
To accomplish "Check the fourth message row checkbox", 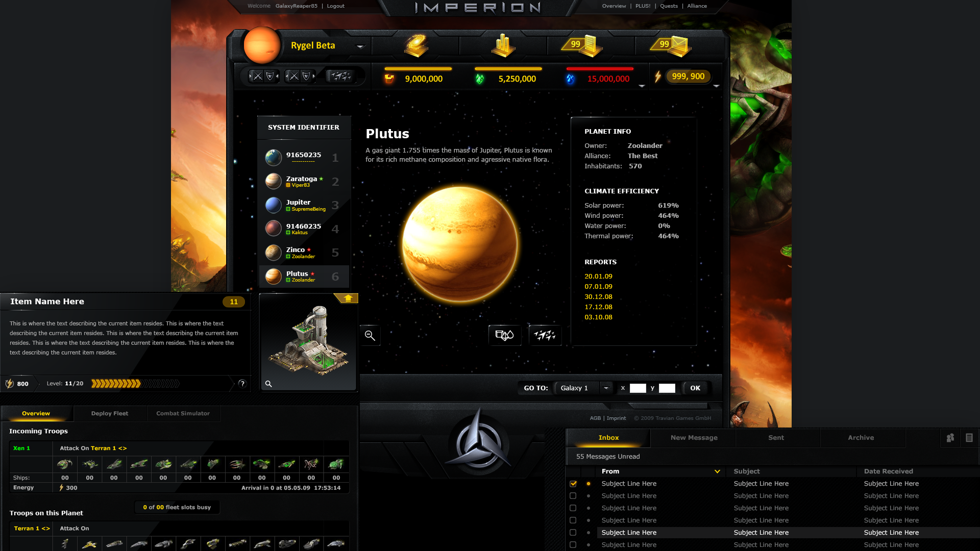I will click(573, 520).
